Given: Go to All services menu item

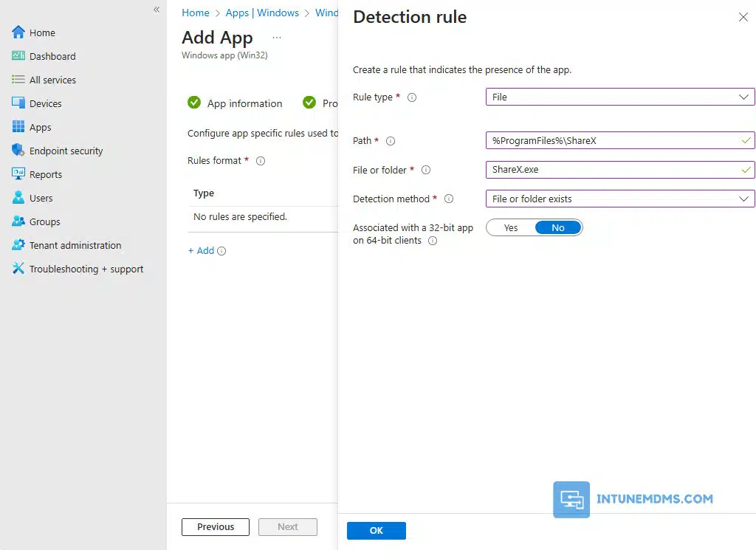Looking at the screenshot, I should [52, 80].
